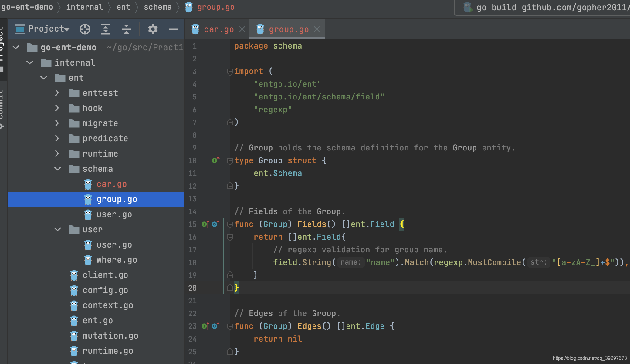The height and width of the screenshot is (364, 630).
Task: Click the implements gutter icon on line 10
Action: click(215, 160)
